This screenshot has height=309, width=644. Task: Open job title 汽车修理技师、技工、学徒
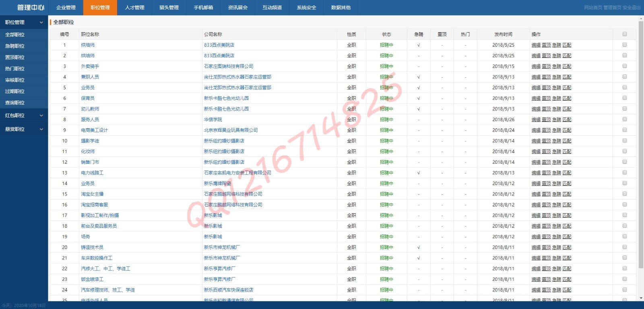108,290
